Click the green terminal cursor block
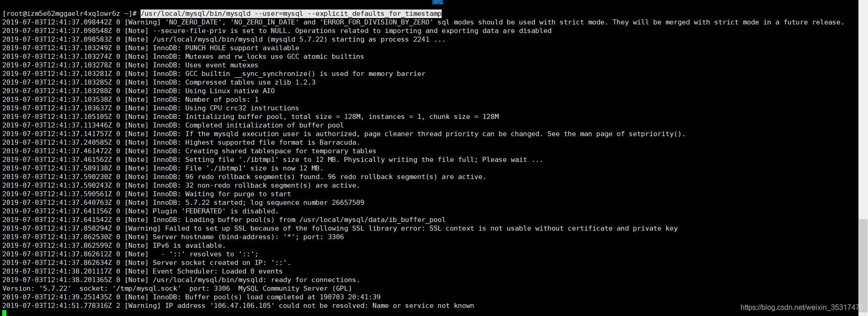This screenshot has width=868, height=316. (4, 313)
